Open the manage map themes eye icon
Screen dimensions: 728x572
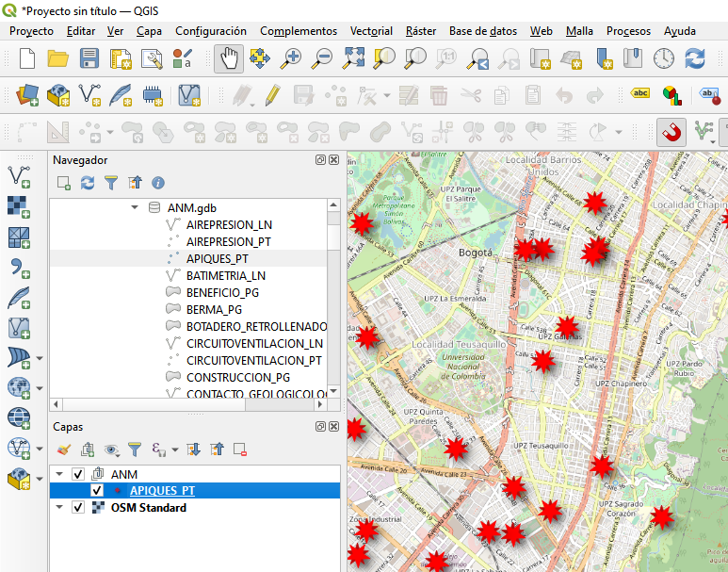[x=111, y=449]
